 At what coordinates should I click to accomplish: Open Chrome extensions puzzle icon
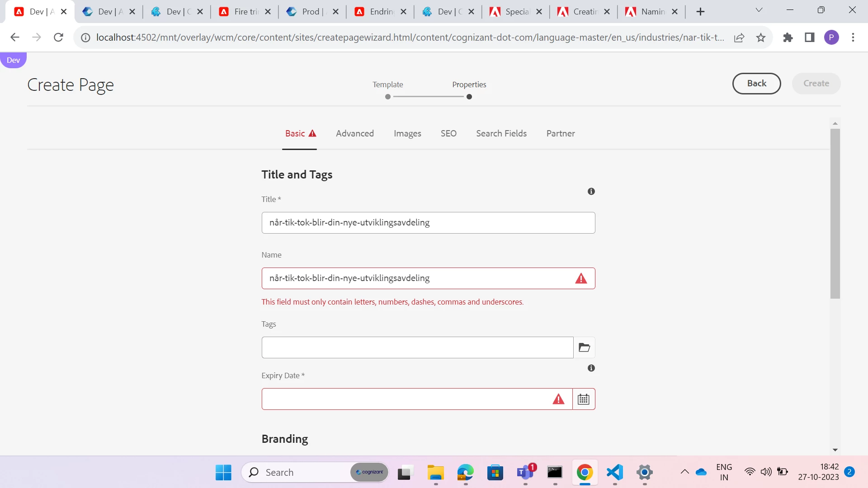tap(788, 38)
